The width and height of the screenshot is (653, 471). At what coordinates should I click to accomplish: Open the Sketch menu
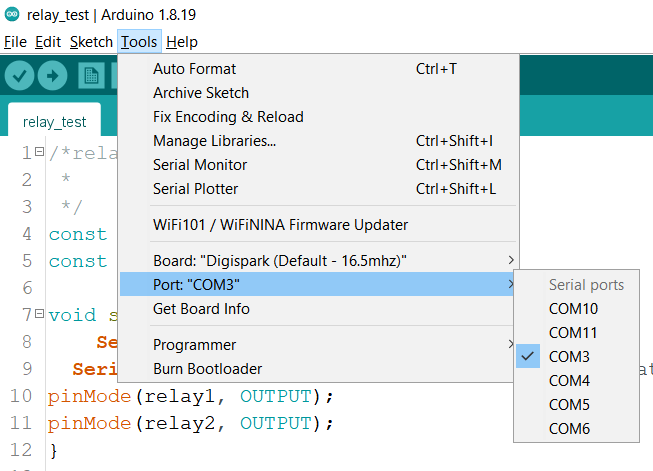(92, 42)
